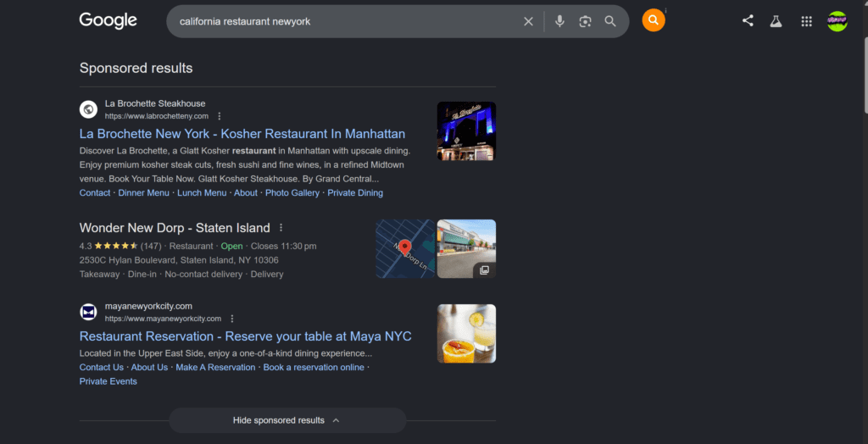The image size is (868, 444).
Task: Click the search input field text
Action: coord(245,21)
